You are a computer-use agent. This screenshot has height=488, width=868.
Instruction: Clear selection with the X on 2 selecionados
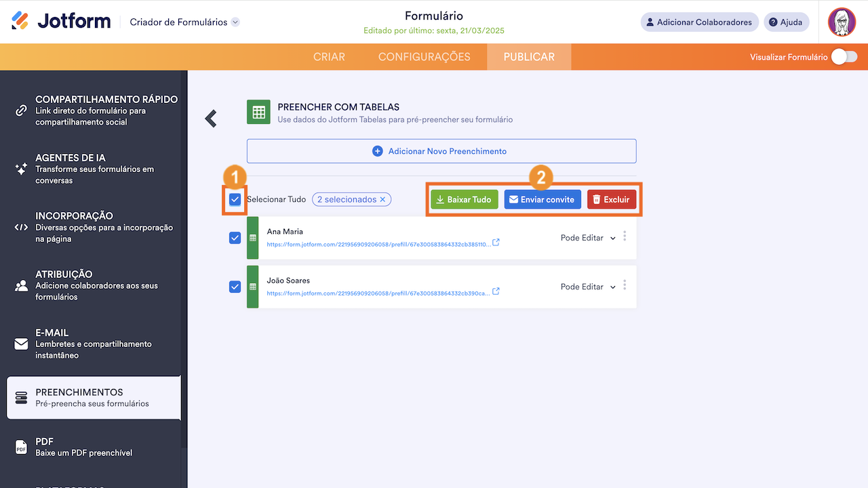382,199
